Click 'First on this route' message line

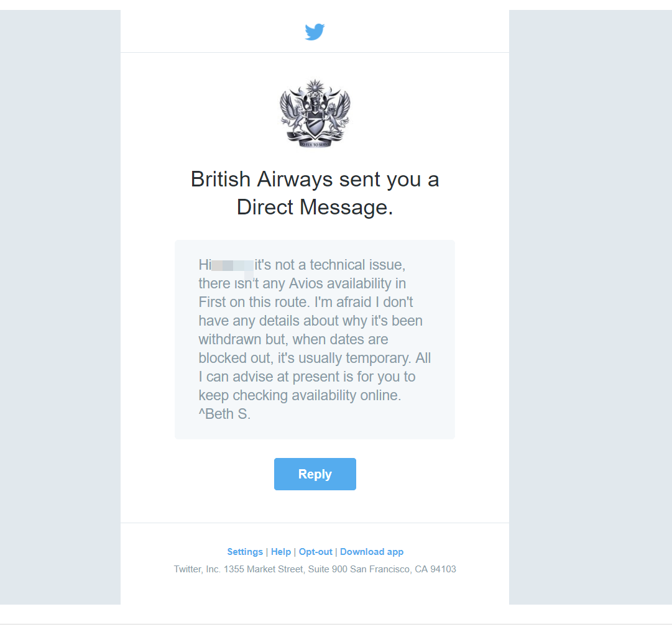253,303
